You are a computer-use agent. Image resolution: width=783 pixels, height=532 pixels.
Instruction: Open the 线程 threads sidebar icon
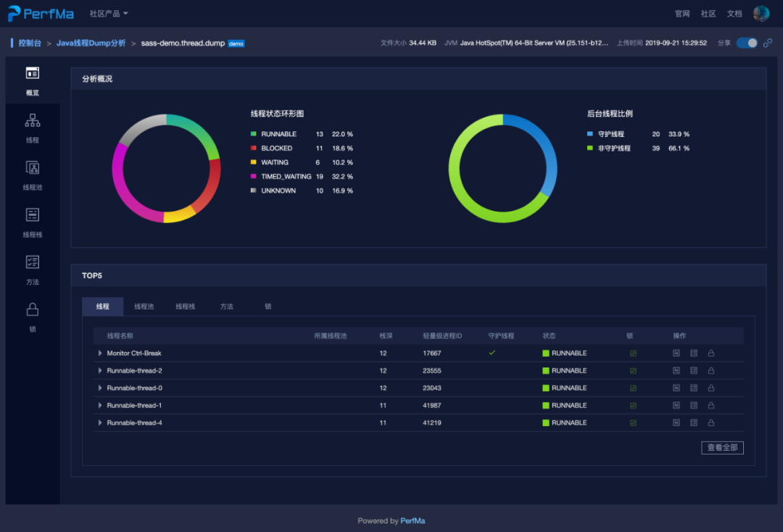(33, 121)
